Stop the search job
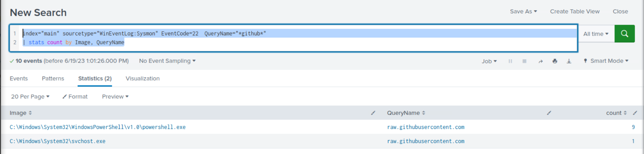The height and width of the screenshot is (154, 644). coord(524,61)
